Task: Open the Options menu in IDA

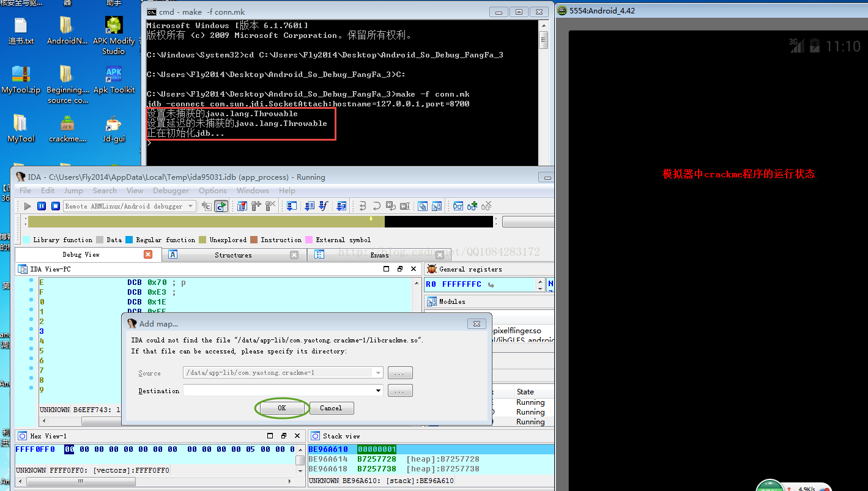Action: click(212, 191)
